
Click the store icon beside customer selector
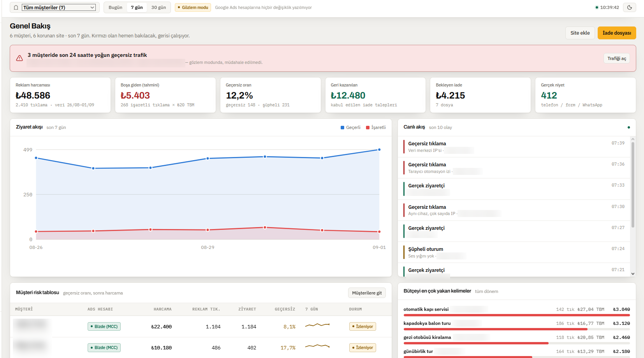pos(16,7)
